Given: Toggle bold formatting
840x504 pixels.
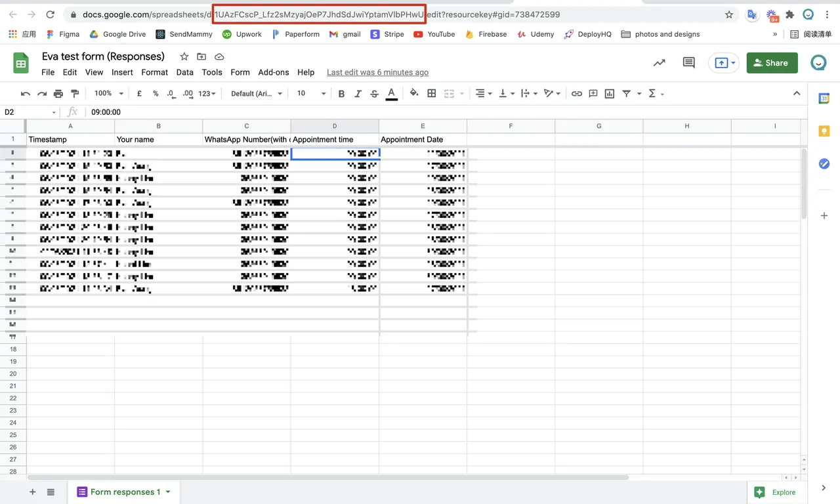Looking at the screenshot, I should coord(341,94).
